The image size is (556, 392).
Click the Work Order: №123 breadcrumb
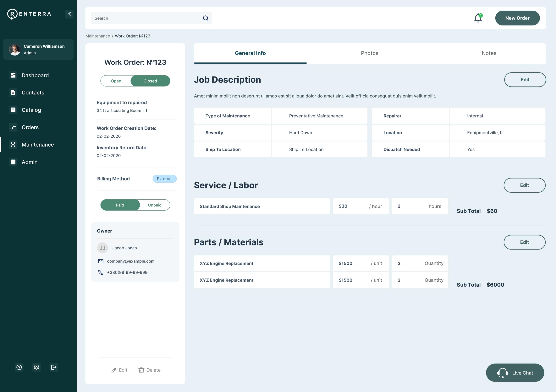click(132, 36)
